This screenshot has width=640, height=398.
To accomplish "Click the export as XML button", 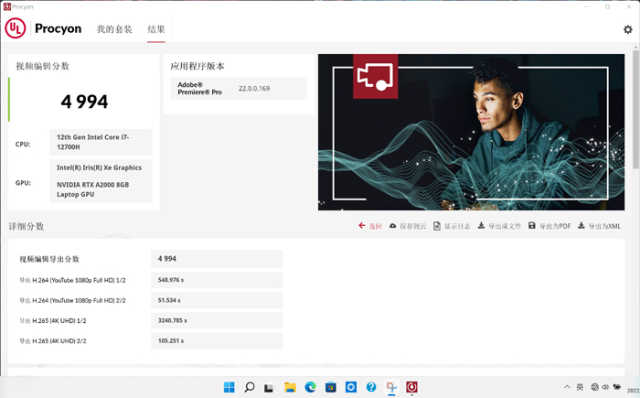I will [x=599, y=226].
